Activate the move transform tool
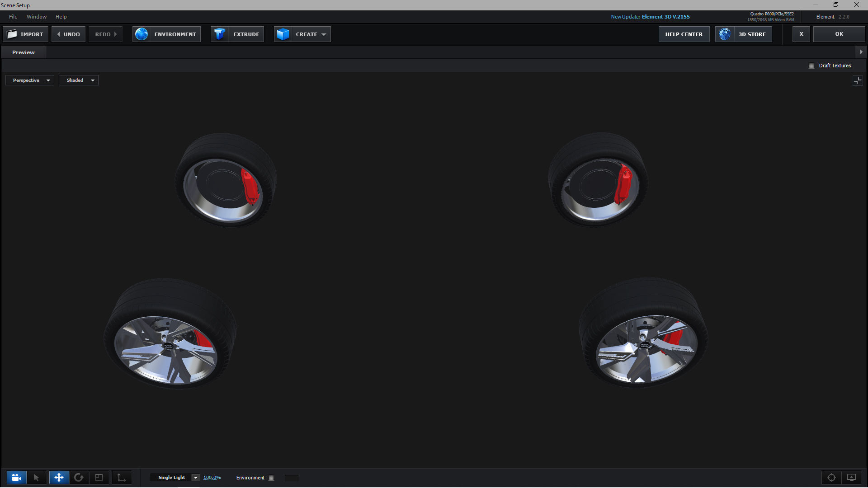 [59, 478]
